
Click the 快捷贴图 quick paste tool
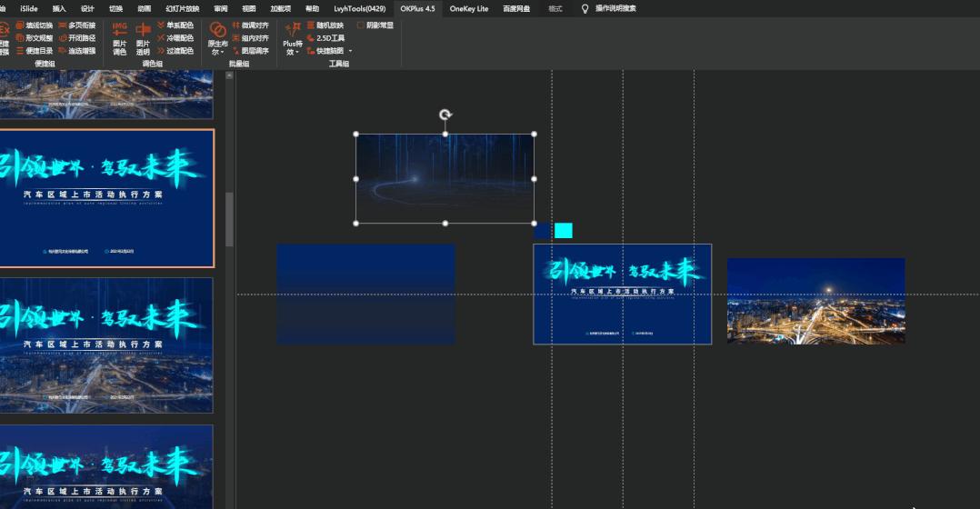(325, 51)
